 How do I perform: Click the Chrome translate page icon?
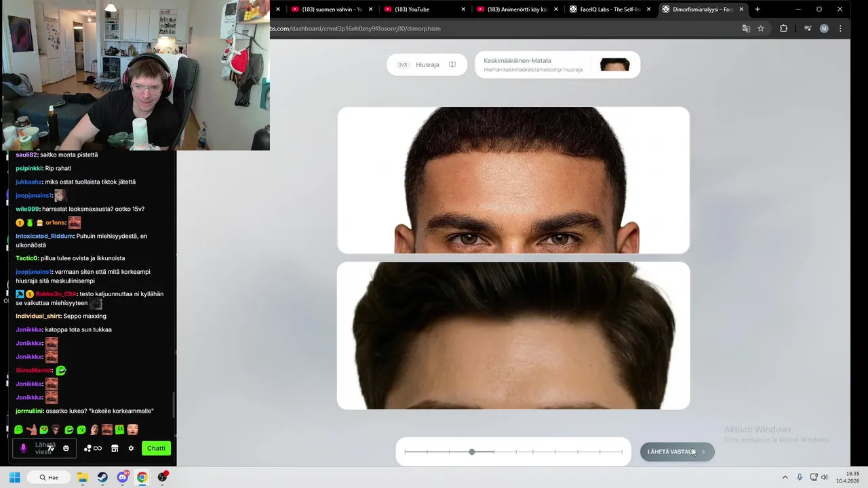click(746, 28)
